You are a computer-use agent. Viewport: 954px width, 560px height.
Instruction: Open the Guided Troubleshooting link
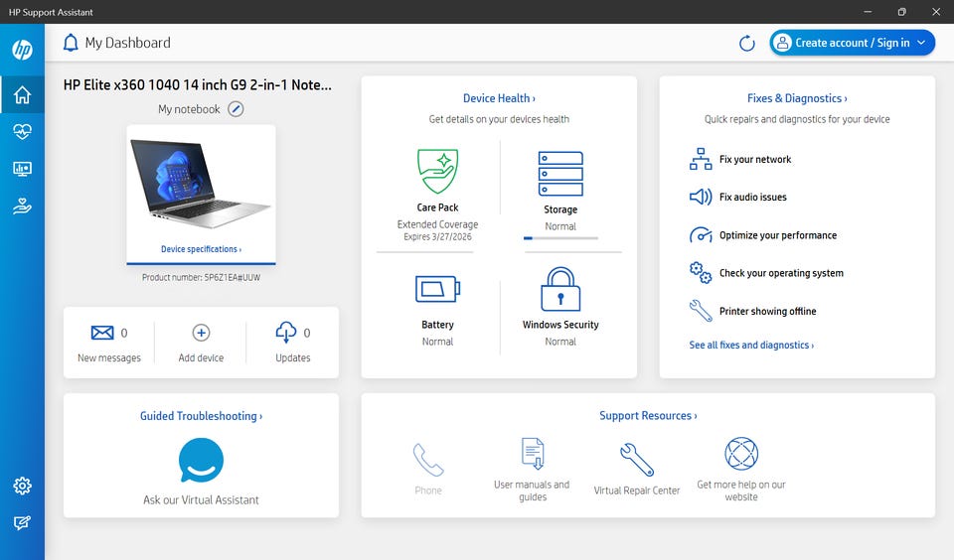201,416
